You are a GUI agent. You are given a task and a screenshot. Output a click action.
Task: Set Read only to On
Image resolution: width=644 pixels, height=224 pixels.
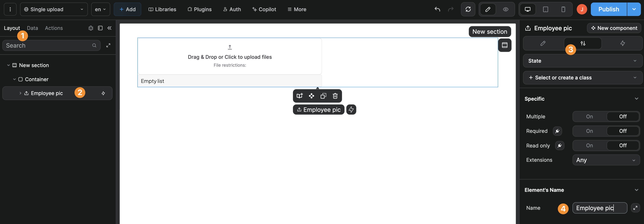pyautogui.click(x=589, y=146)
